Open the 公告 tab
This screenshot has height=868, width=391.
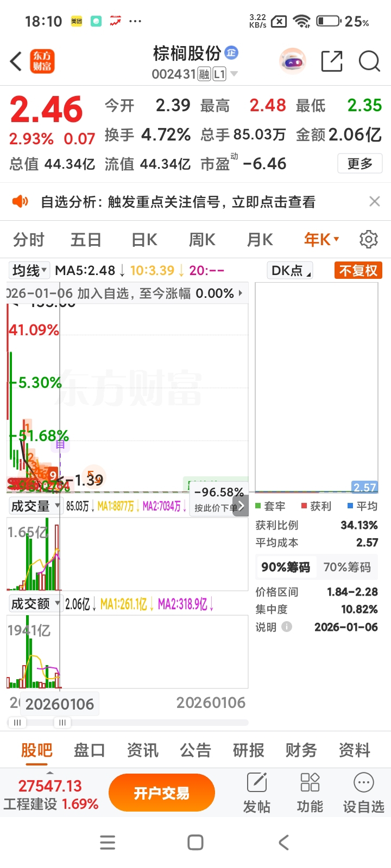point(195,750)
